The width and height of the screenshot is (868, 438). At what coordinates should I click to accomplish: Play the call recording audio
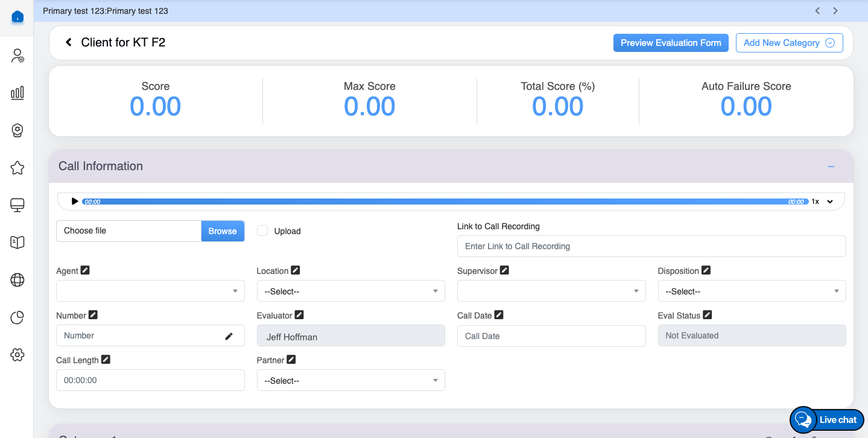point(75,202)
